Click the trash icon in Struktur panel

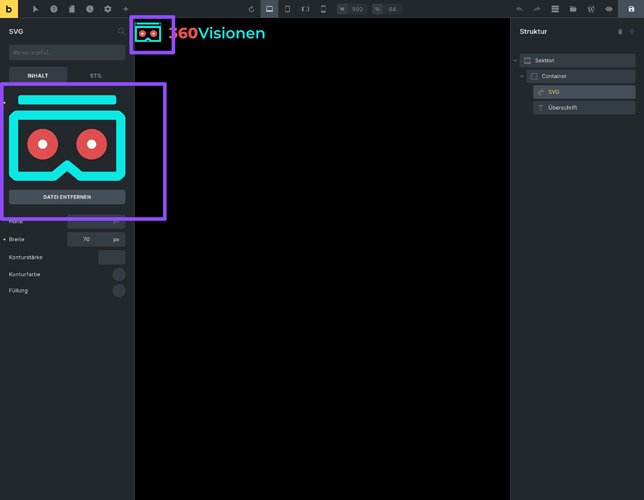pyautogui.click(x=620, y=32)
